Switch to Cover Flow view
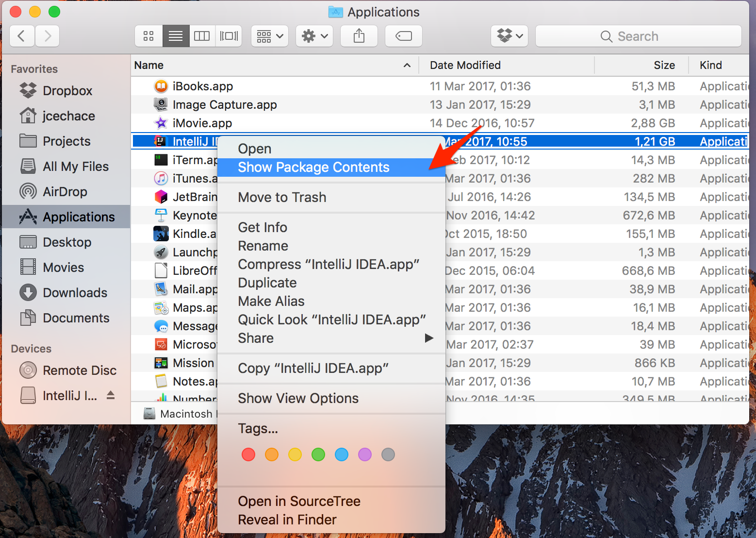The width and height of the screenshot is (756, 538). click(229, 36)
